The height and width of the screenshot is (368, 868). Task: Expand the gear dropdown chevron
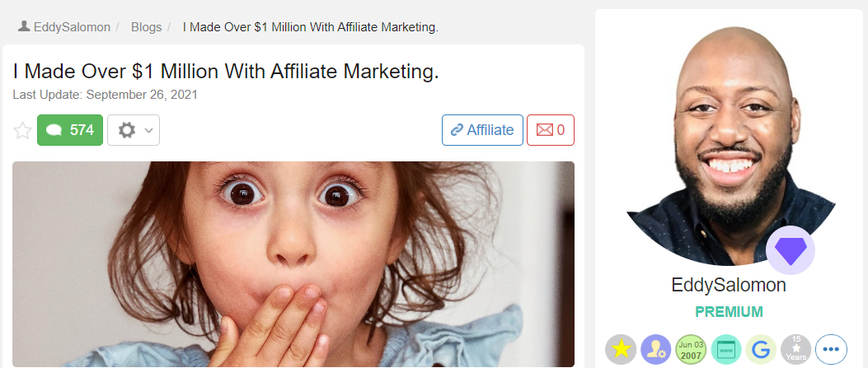[x=148, y=131]
